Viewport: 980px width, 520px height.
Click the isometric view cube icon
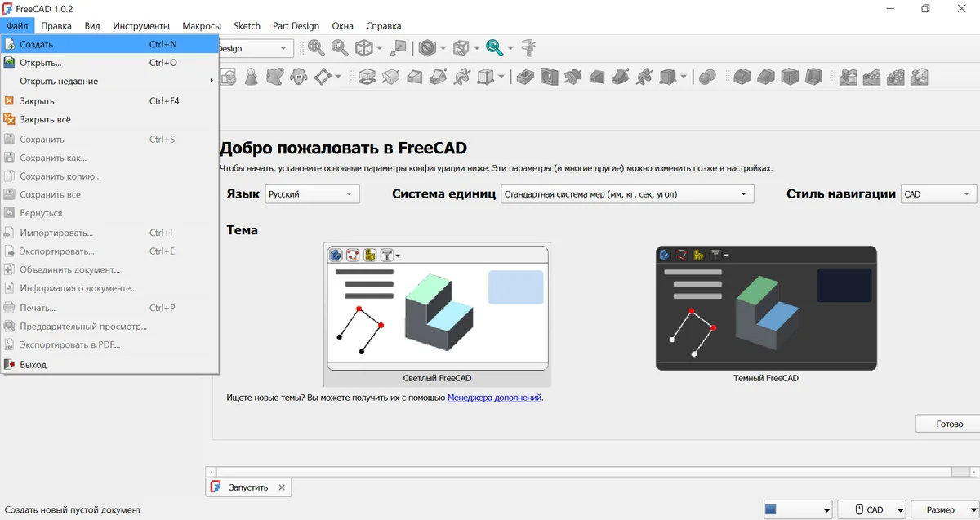point(364,48)
